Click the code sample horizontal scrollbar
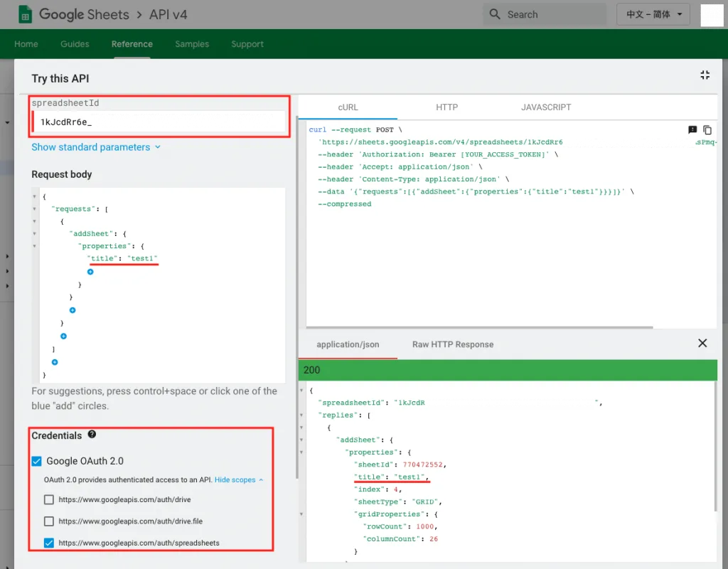Screen dimensions: 728x569 click(x=480, y=327)
